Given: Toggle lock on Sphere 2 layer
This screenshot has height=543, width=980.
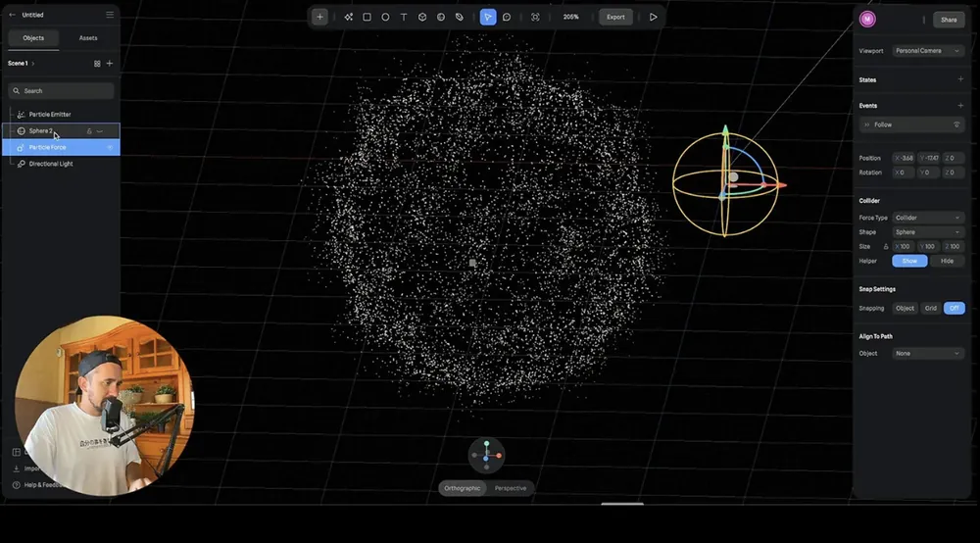Looking at the screenshot, I should pos(89,131).
